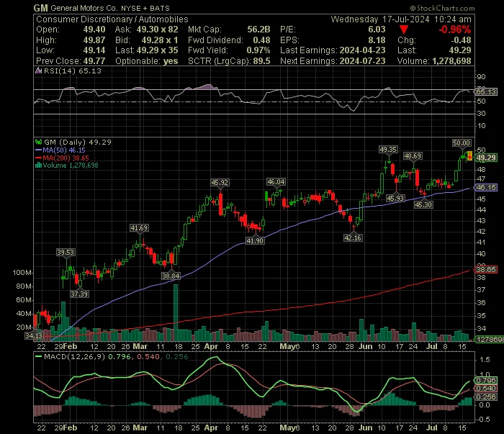Click the Open value 49.40
Viewport: 504px width, 434px height.
pos(94,30)
